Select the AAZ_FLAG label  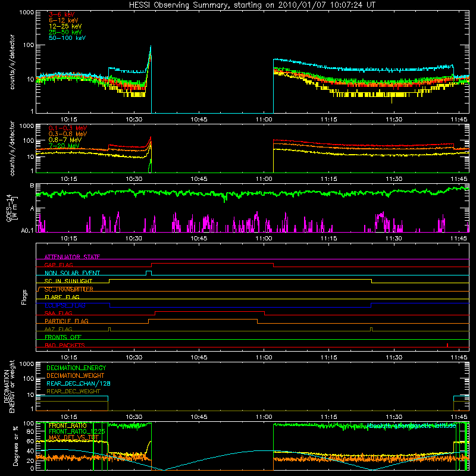pos(58,329)
